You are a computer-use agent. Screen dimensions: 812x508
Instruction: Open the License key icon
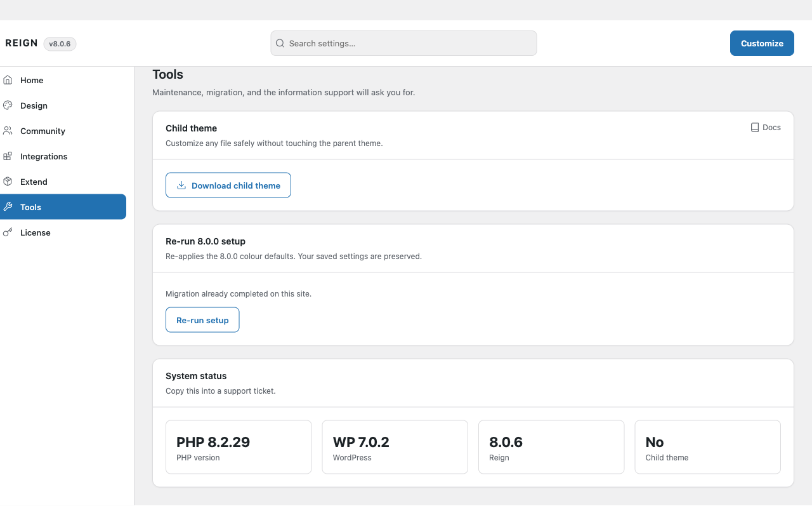coord(8,232)
